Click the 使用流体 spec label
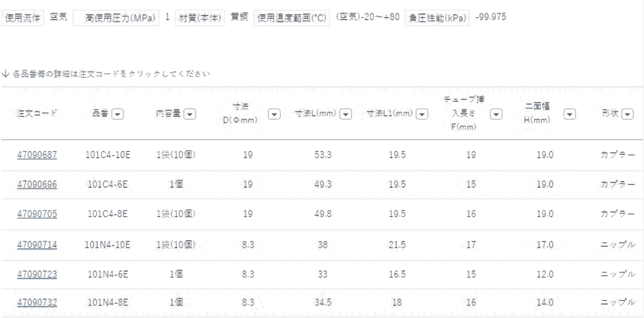 [22, 16]
